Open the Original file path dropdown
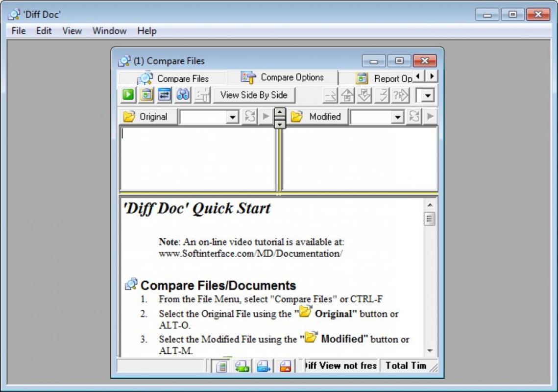This screenshot has width=558, height=392. [232, 117]
